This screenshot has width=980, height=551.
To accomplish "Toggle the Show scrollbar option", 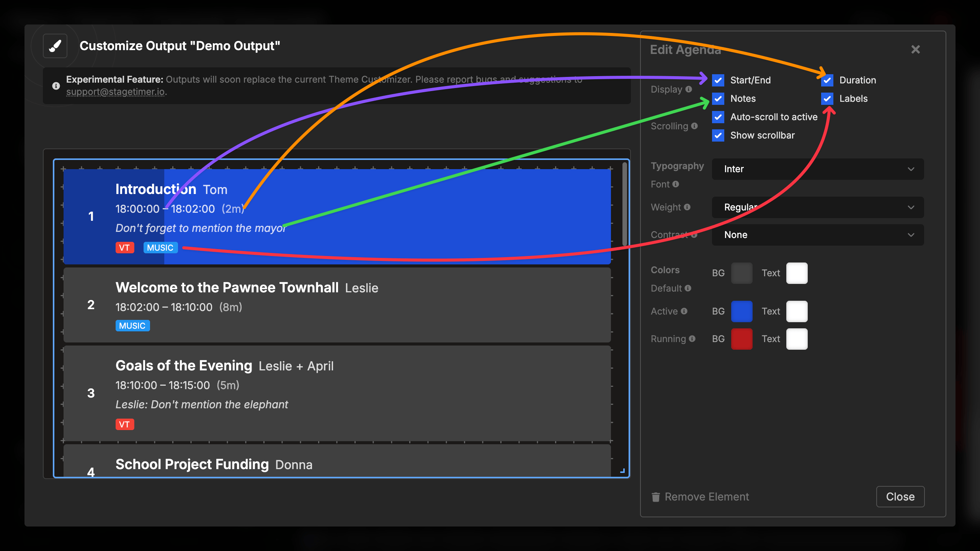I will [718, 135].
